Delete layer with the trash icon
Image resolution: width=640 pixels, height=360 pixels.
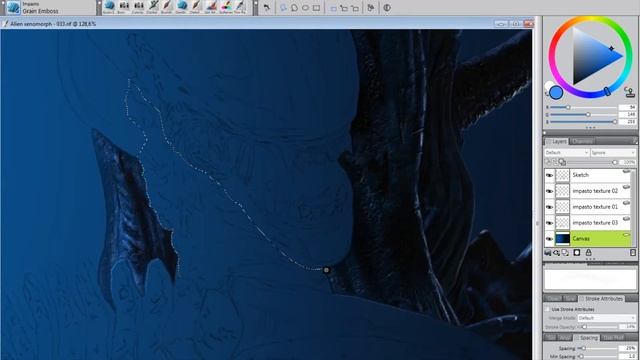coord(633,253)
